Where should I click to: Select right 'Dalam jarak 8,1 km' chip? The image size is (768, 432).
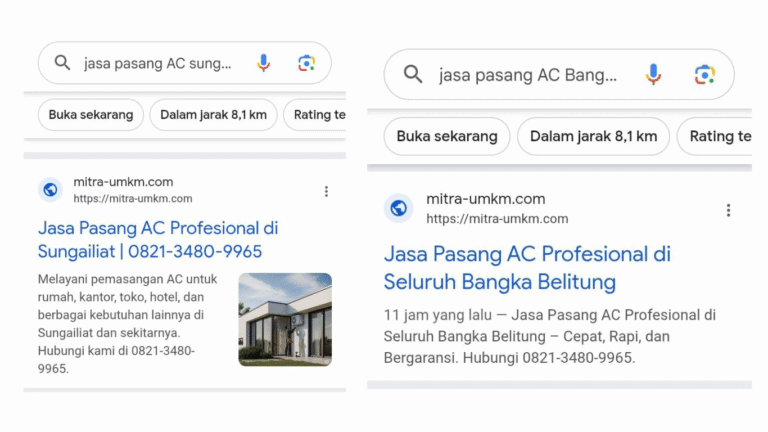pyautogui.click(x=593, y=136)
